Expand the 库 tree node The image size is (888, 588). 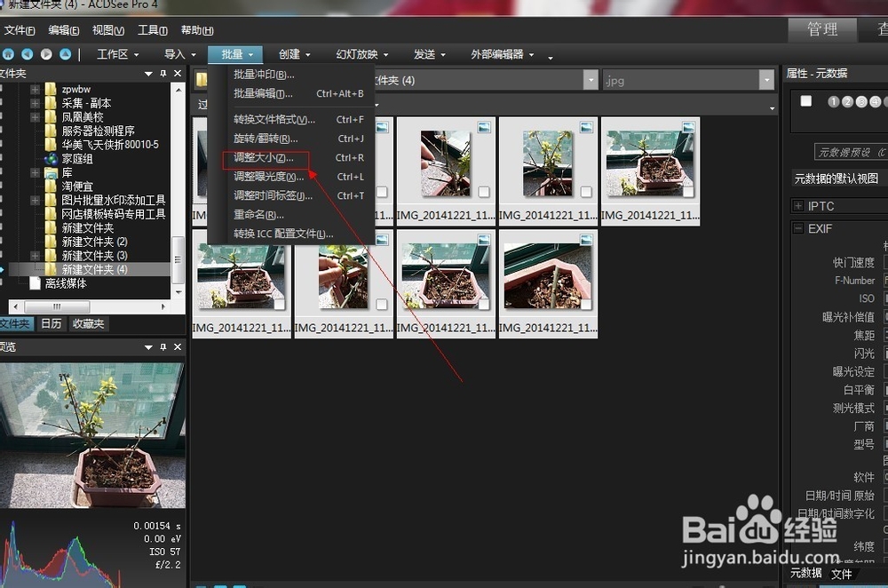(x=35, y=173)
